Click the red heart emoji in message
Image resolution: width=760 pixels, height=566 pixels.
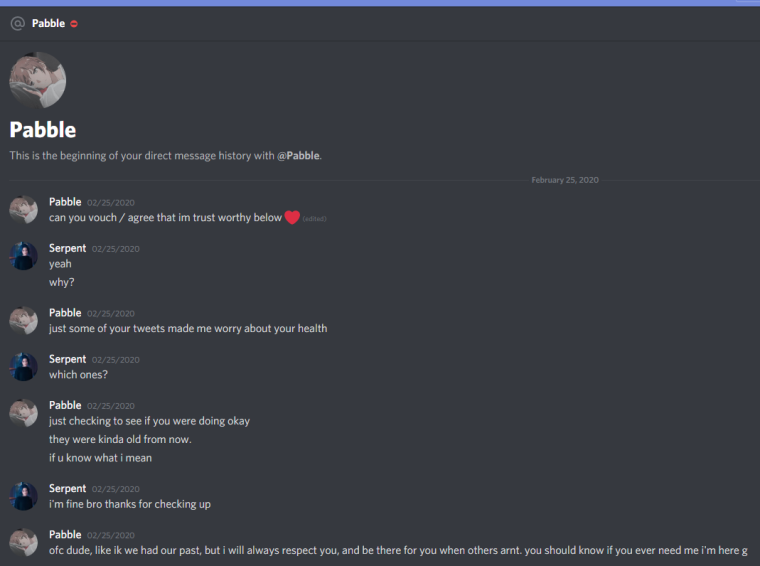tap(292, 218)
